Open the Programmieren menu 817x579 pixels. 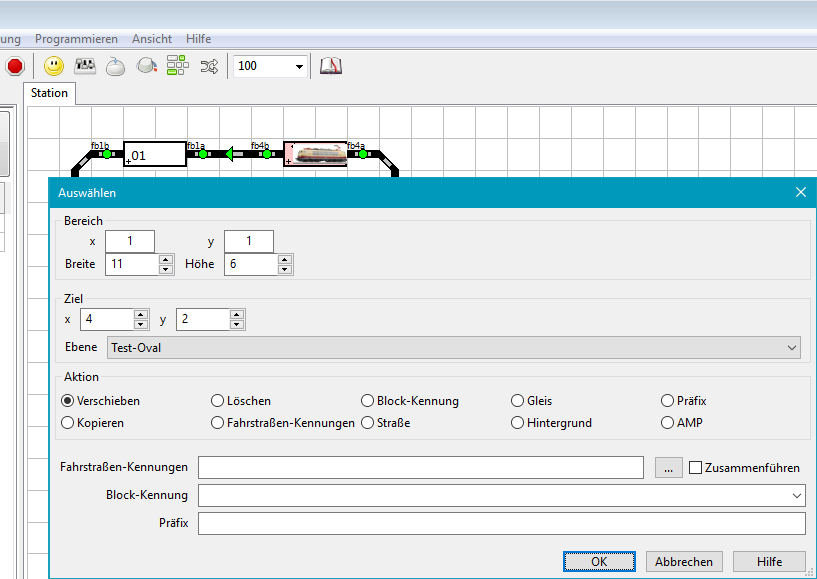click(x=76, y=39)
